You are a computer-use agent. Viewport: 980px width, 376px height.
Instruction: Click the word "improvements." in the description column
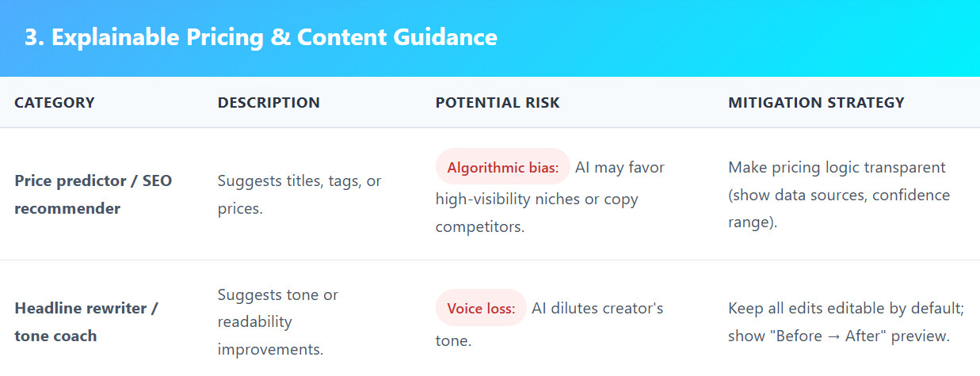[271, 349]
